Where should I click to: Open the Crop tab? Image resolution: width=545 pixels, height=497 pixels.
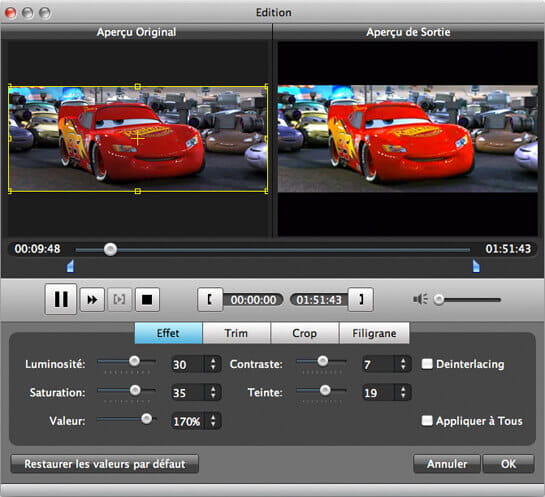pyautogui.click(x=304, y=333)
